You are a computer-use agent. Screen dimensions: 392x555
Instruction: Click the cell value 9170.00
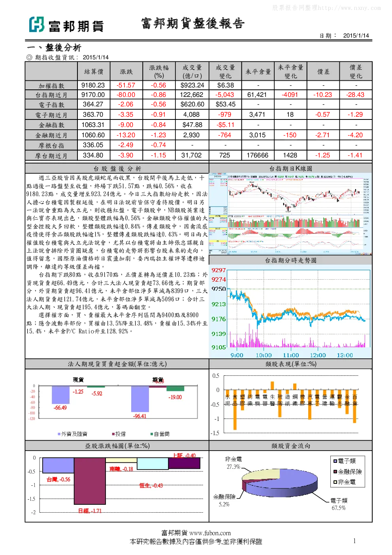pos(93,95)
